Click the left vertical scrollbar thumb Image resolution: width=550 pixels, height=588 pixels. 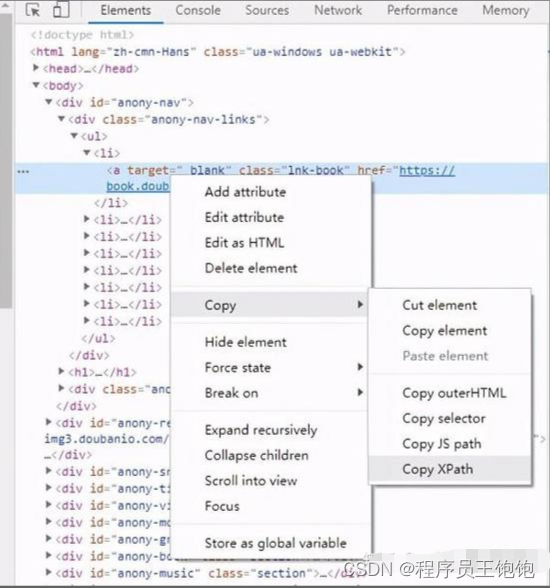[x=5, y=160]
